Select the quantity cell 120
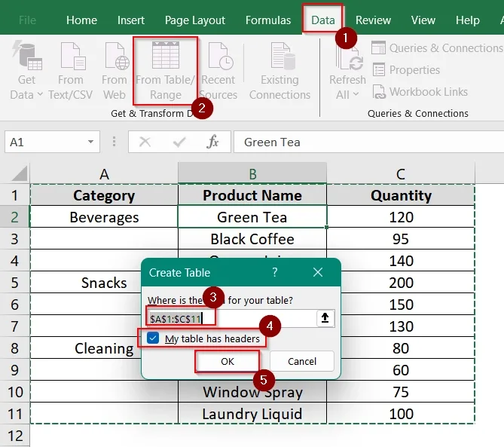504x447 pixels. pyautogui.click(x=401, y=217)
